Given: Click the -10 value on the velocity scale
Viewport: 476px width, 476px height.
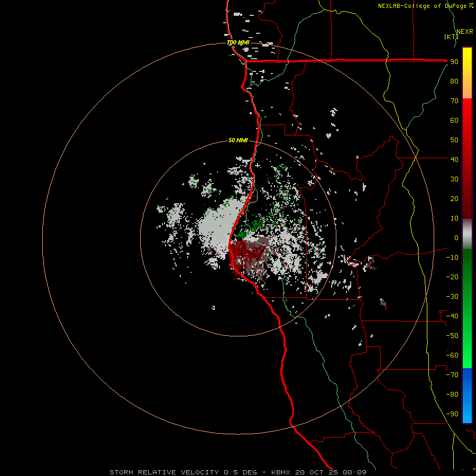Looking at the screenshot, I should tap(452, 258).
